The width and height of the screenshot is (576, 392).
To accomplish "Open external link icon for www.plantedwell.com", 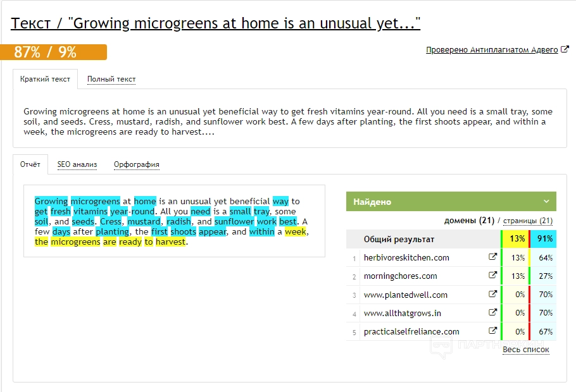I will [492, 294].
